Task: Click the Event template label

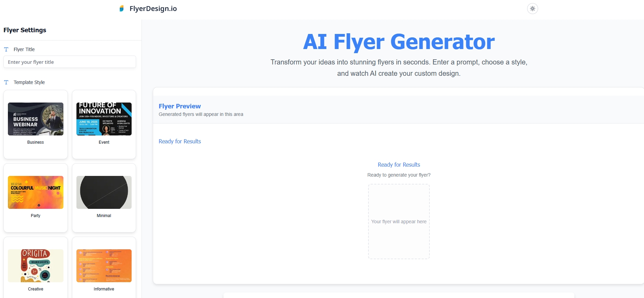Action: 104,142
